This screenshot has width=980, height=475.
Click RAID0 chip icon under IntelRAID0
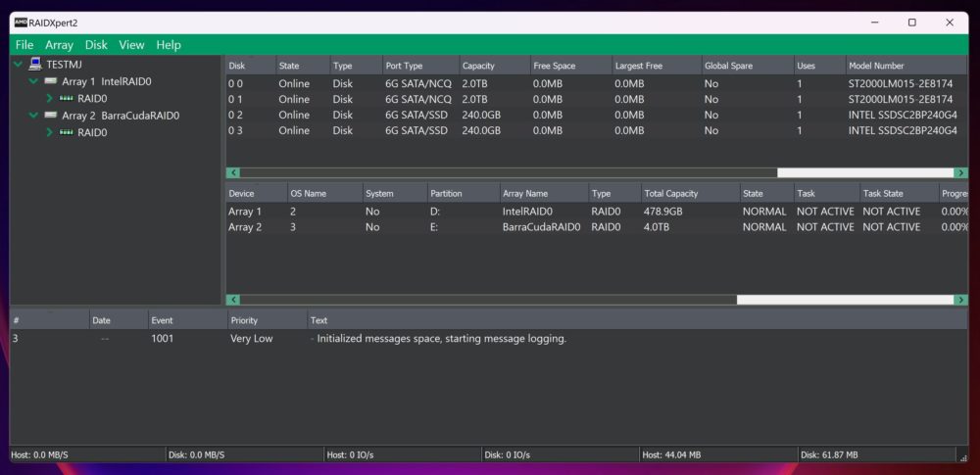(67, 98)
